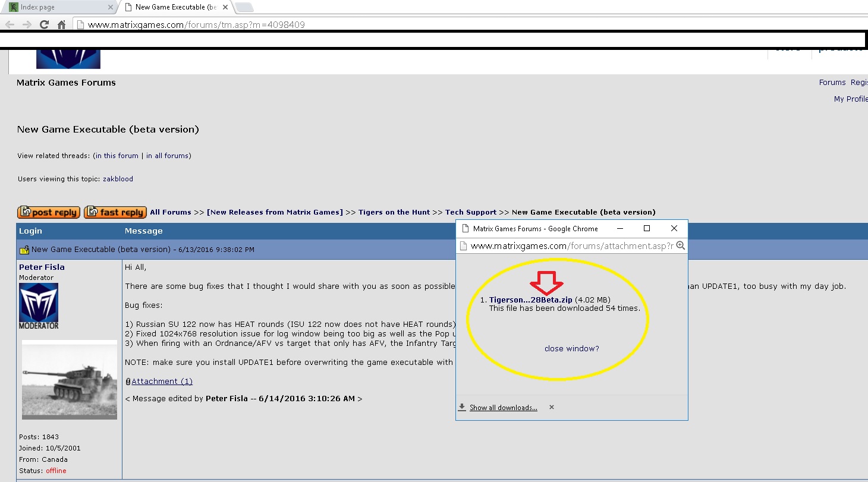Click the post icon next to message title
This screenshot has width=868, height=482.
(24, 250)
